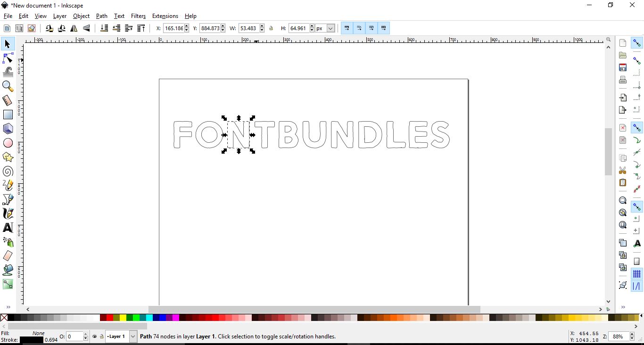Viewport: 644px width, 345px height.
Task: Pick the Measure ruler tool
Action: tap(8, 100)
